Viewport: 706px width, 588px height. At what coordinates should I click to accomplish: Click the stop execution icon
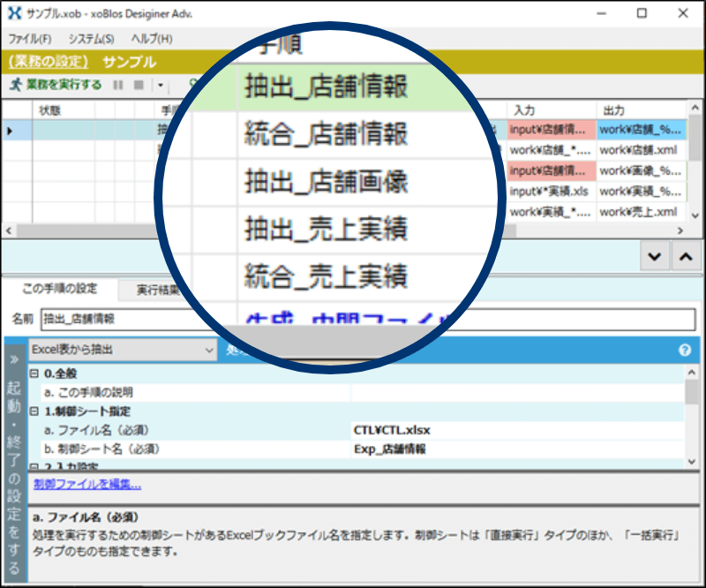point(139,85)
